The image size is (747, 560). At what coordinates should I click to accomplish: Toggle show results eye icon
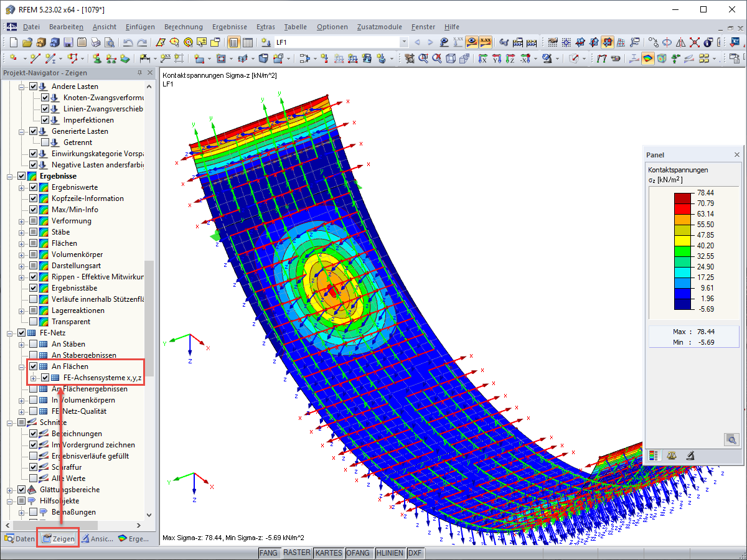coord(472,42)
